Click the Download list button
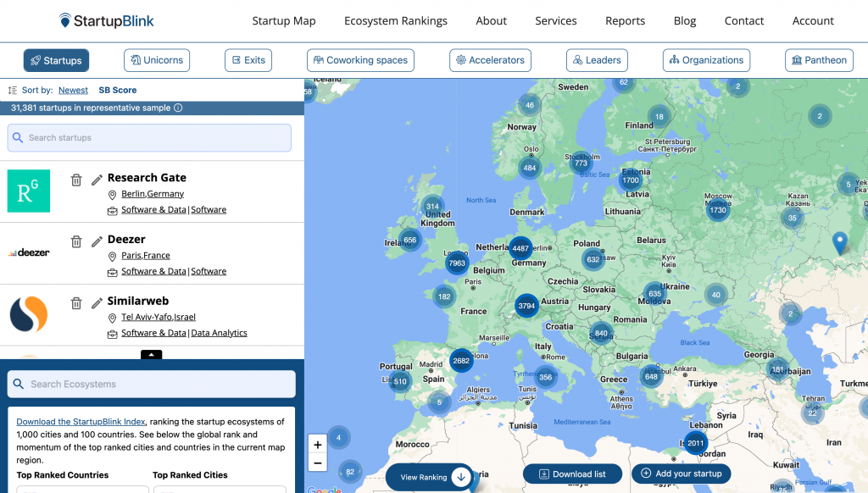 coord(572,474)
